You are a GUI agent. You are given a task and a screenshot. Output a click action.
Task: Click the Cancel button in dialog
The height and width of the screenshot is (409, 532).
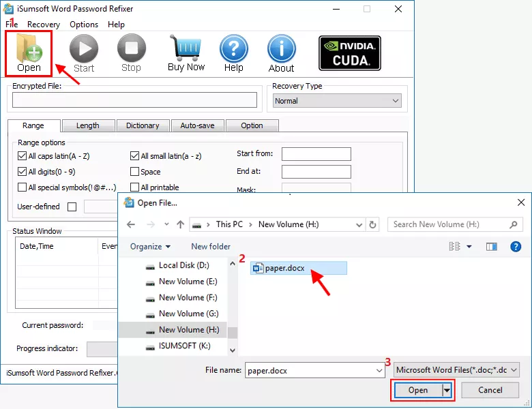490,391
